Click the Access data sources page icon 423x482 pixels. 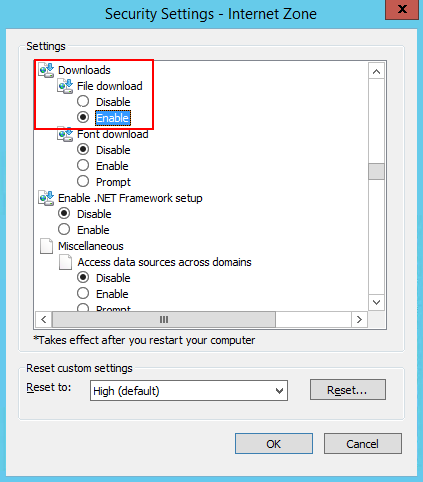[x=65, y=262]
